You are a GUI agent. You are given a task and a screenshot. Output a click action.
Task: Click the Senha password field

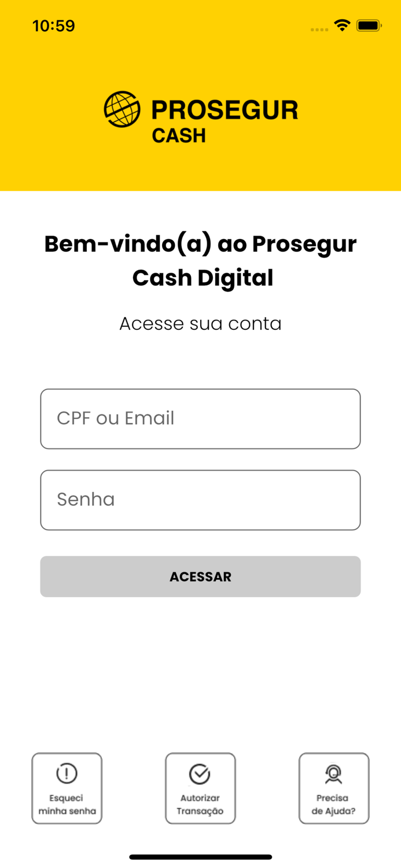tap(200, 499)
